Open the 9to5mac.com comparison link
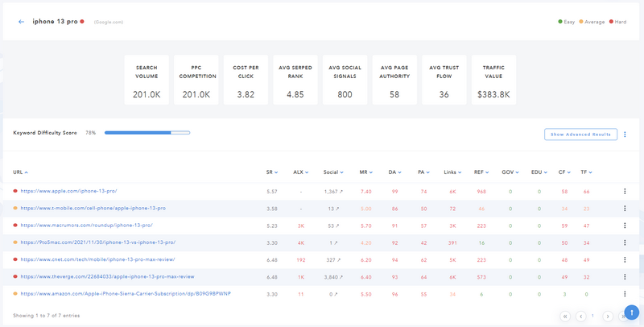The height and width of the screenshot is (327, 644). pos(97,242)
